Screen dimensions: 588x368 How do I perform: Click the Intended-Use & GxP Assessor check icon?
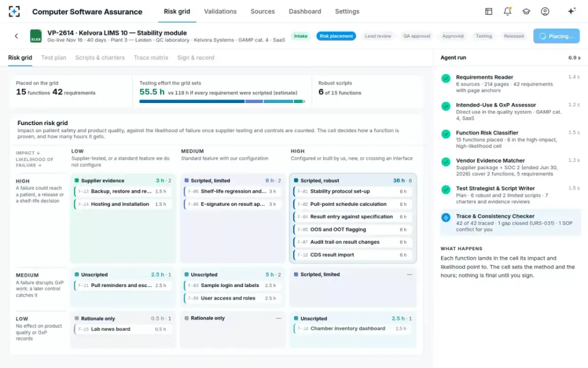[x=446, y=106]
